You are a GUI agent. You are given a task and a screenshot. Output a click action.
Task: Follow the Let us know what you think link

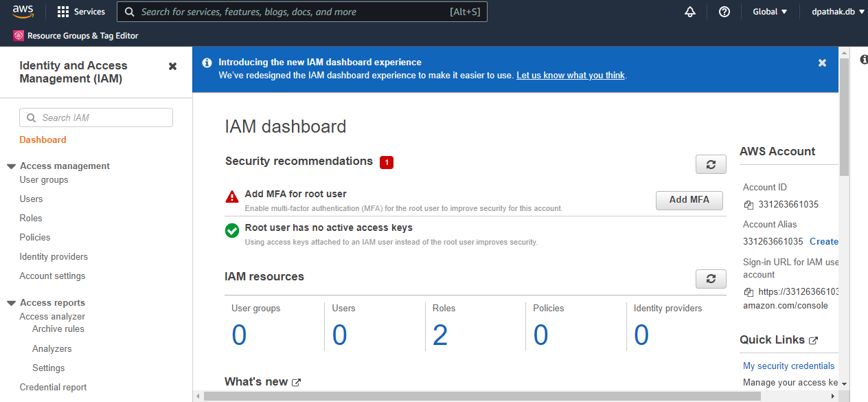(571, 76)
